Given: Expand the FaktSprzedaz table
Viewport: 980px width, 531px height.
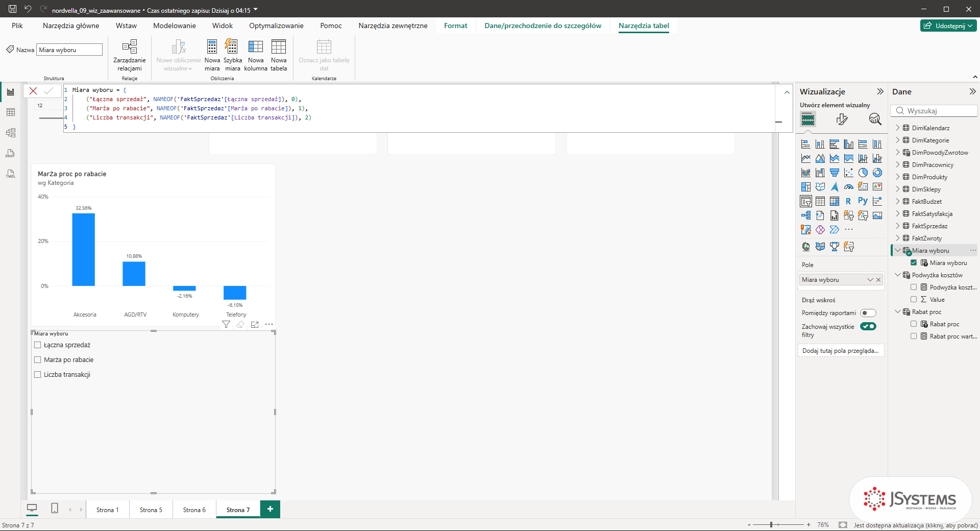Looking at the screenshot, I should pyautogui.click(x=898, y=226).
